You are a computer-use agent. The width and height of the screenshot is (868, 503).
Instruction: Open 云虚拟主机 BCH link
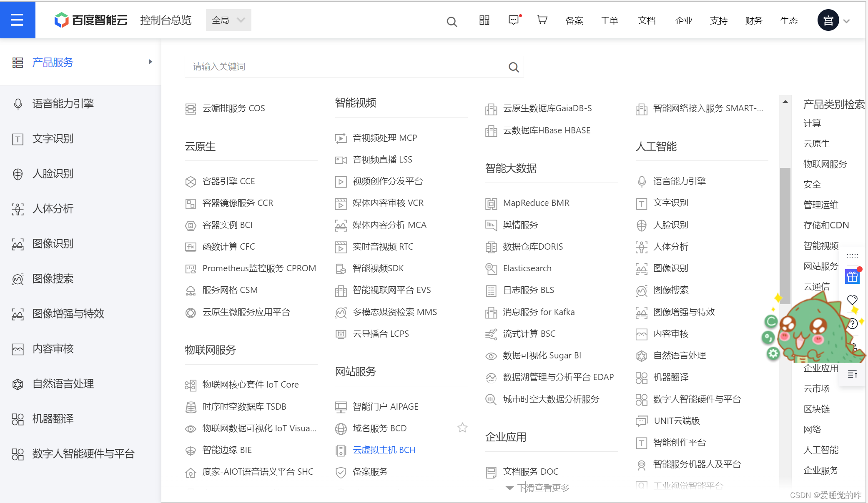coord(384,450)
